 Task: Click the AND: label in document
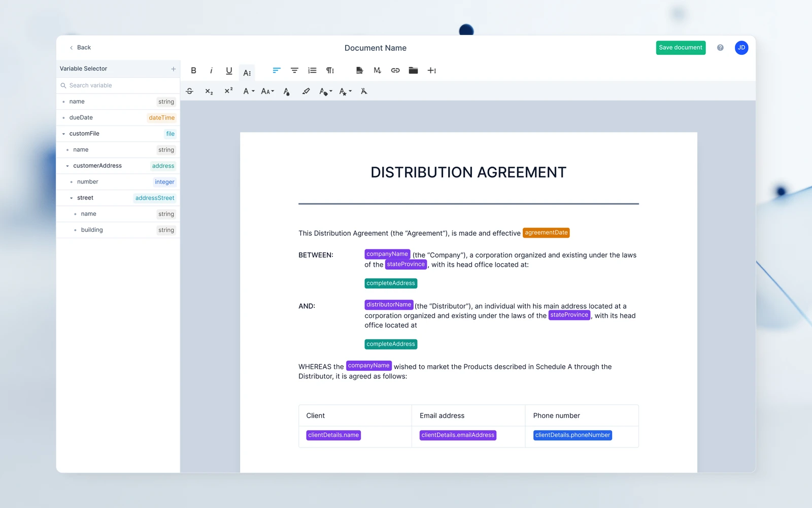(307, 306)
